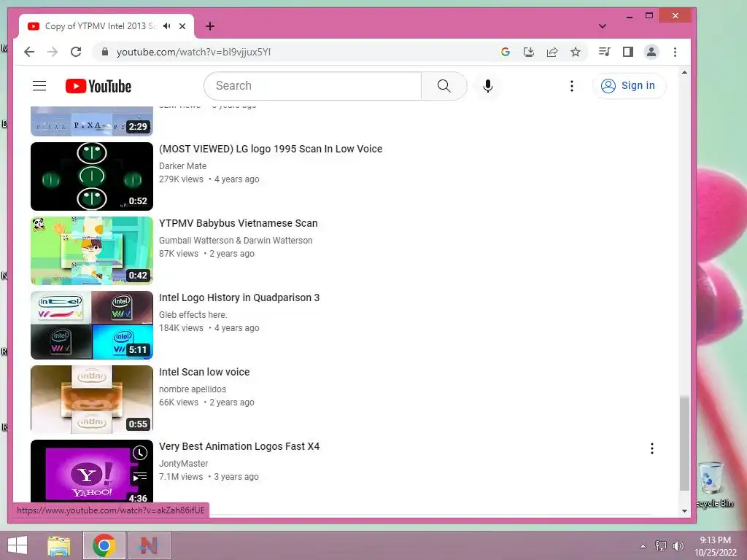Open the Chrome profile avatar
This screenshot has height=560, width=747.
click(x=651, y=52)
